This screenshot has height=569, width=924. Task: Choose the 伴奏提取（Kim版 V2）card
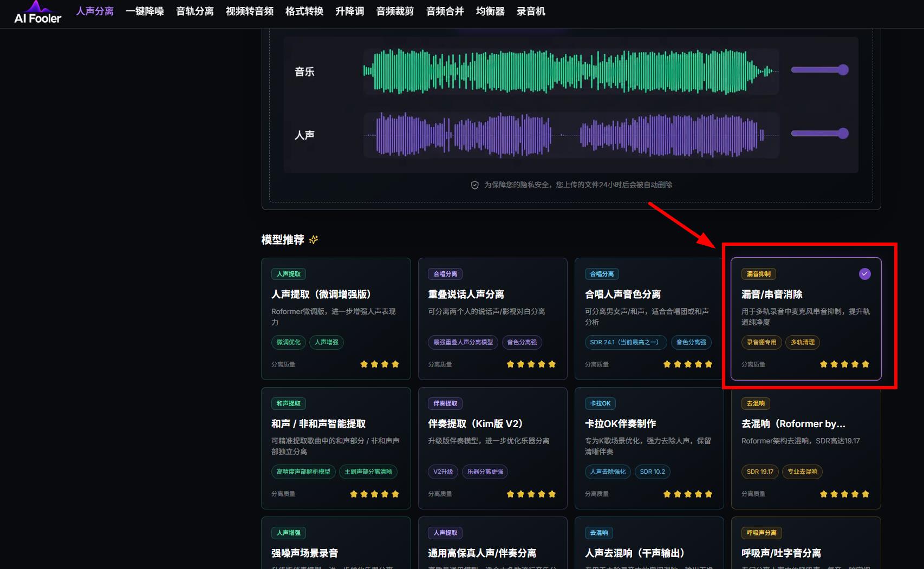pyautogui.click(x=493, y=448)
